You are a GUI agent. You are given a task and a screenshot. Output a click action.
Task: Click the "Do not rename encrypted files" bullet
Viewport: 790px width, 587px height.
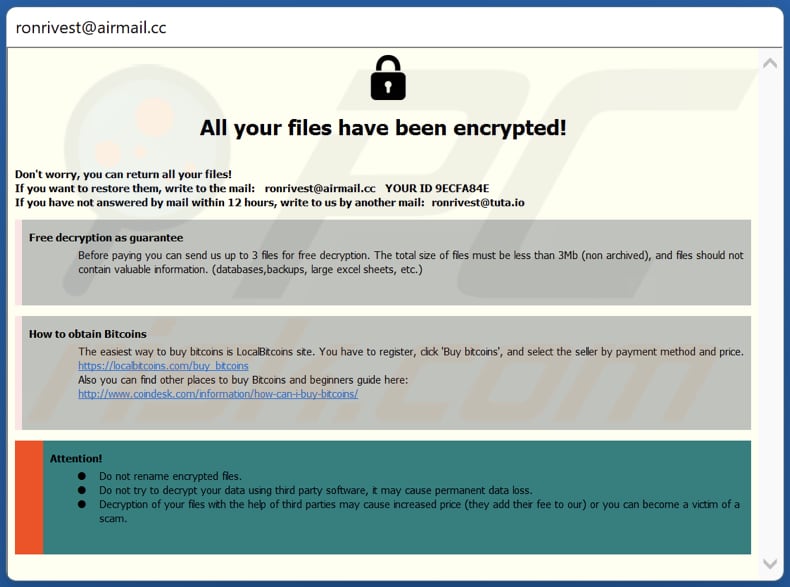tap(170, 476)
